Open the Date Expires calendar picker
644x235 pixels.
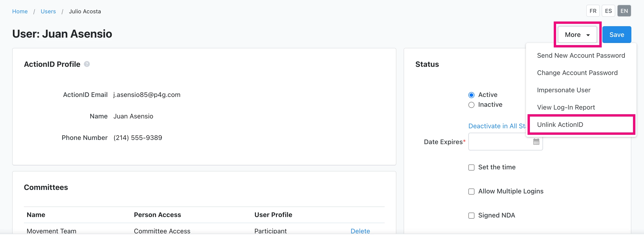pos(536,142)
